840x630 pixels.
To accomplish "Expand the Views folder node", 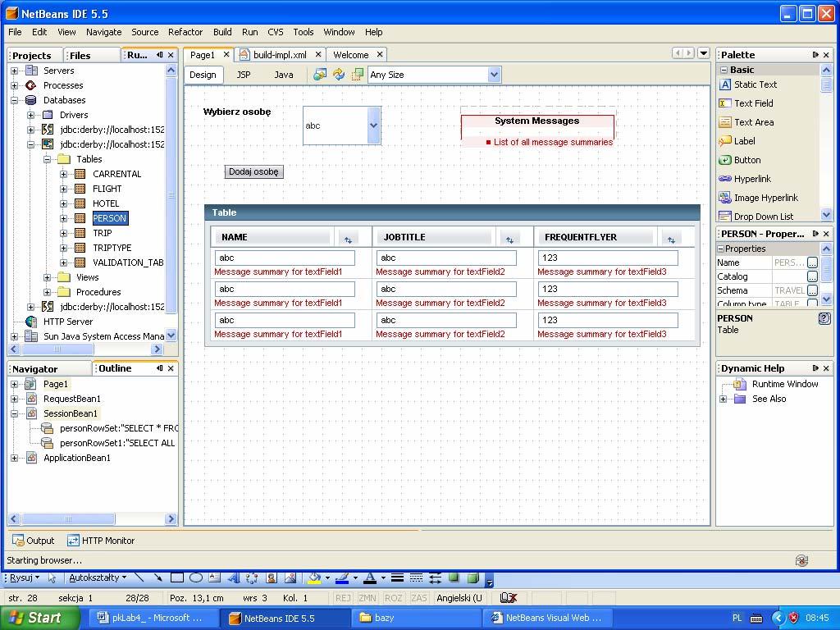I will pyautogui.click(x=47, y=277).
